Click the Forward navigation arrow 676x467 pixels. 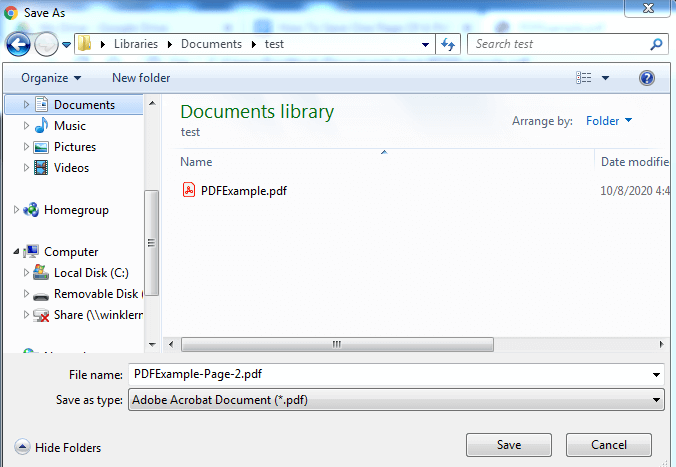coord(46,44)
